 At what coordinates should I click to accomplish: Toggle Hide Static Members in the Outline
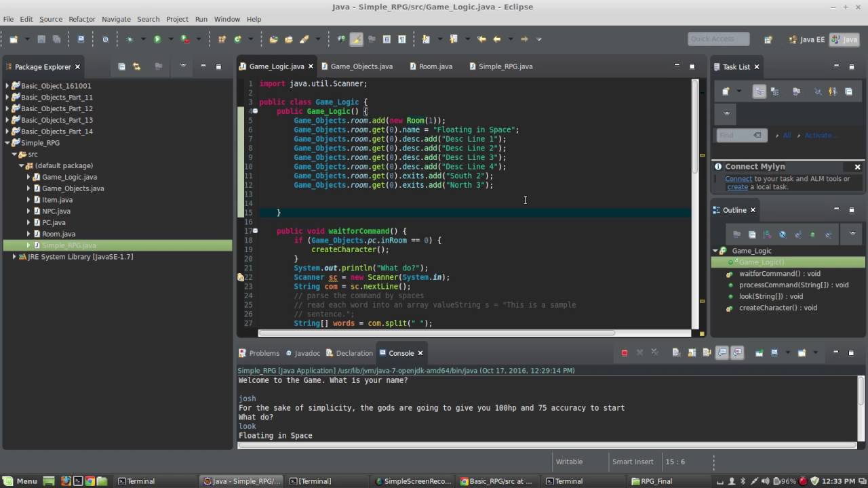798,235
